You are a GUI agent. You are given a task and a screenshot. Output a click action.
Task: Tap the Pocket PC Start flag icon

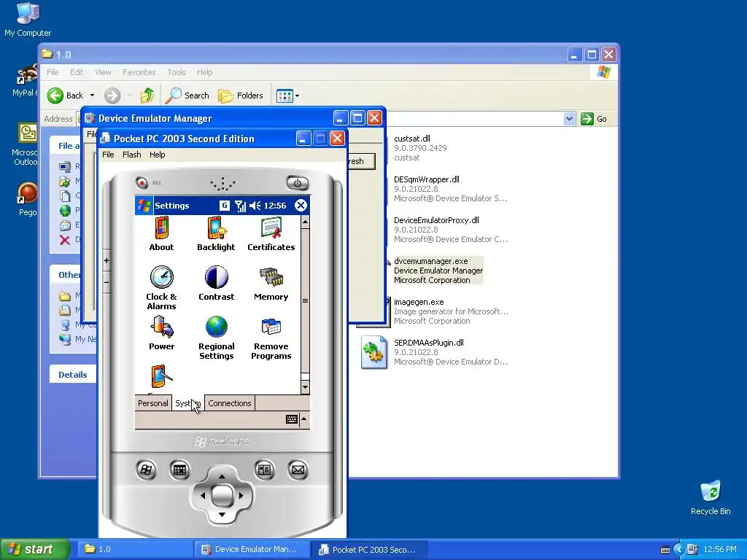pos(144,205)
